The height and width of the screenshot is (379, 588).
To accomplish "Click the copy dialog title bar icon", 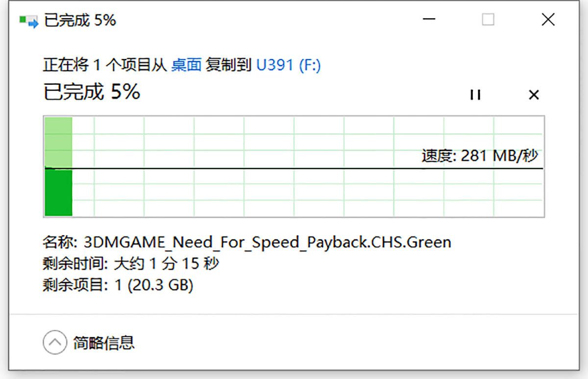I will 28,21.
